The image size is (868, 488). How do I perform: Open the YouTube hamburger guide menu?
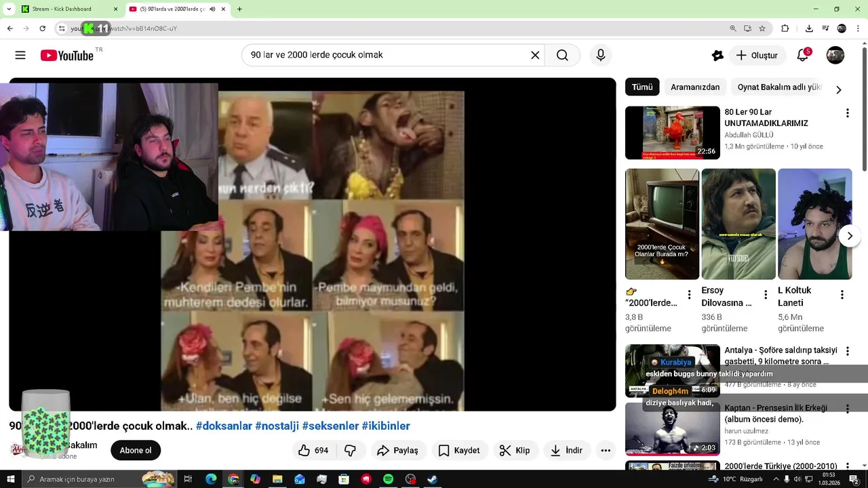20,56
